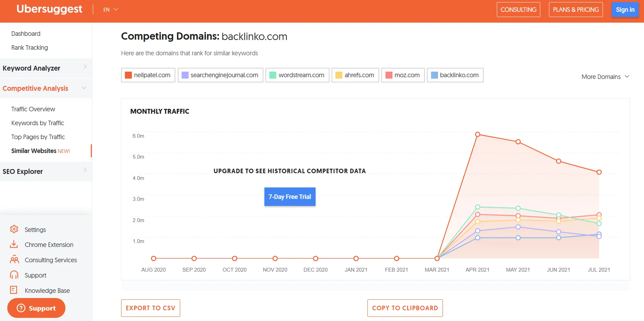Click the Support headphones icon in sidebar
This screenshot has height=321, width=644.
[x=14, y=275]
